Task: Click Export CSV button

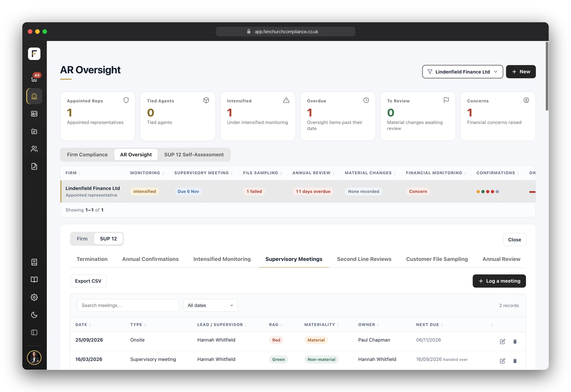Action: [88, 281]
